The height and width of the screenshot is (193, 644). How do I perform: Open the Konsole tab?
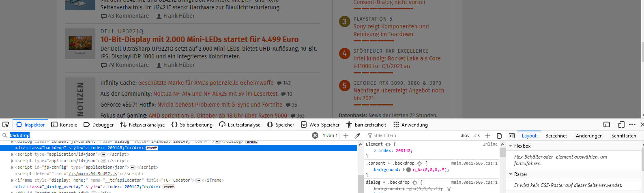[64, 124]
